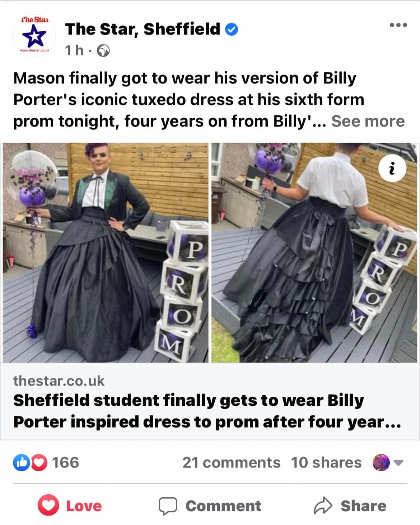Toggle the Love reaction button
Viewport: 420px width, 525px height.
point(70,506)
